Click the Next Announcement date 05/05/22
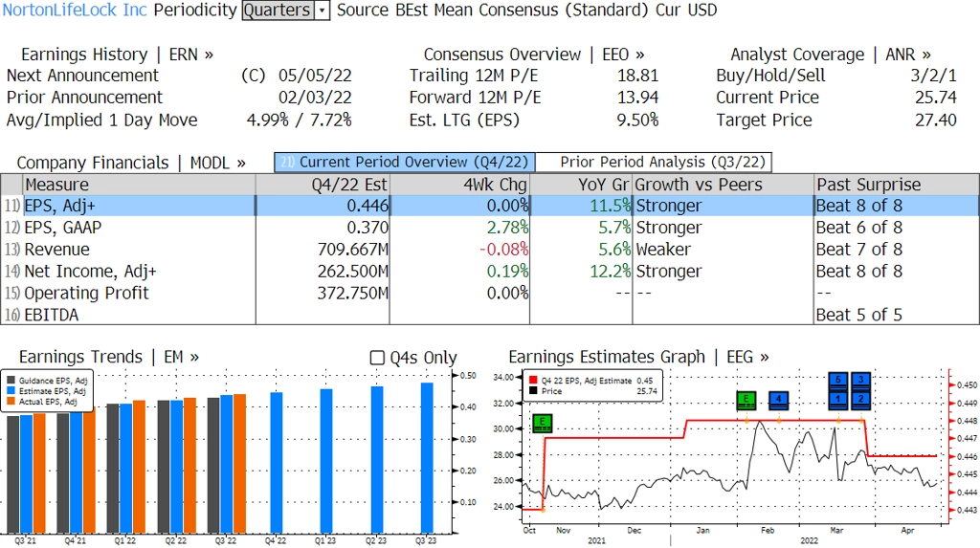Viewport: 980px width, 548px height. [315, 76]
